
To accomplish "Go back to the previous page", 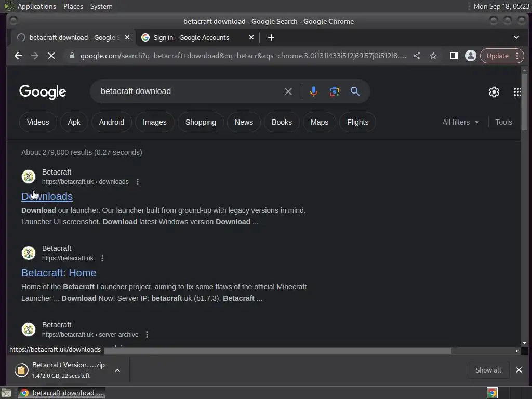I will click(18, 56).
